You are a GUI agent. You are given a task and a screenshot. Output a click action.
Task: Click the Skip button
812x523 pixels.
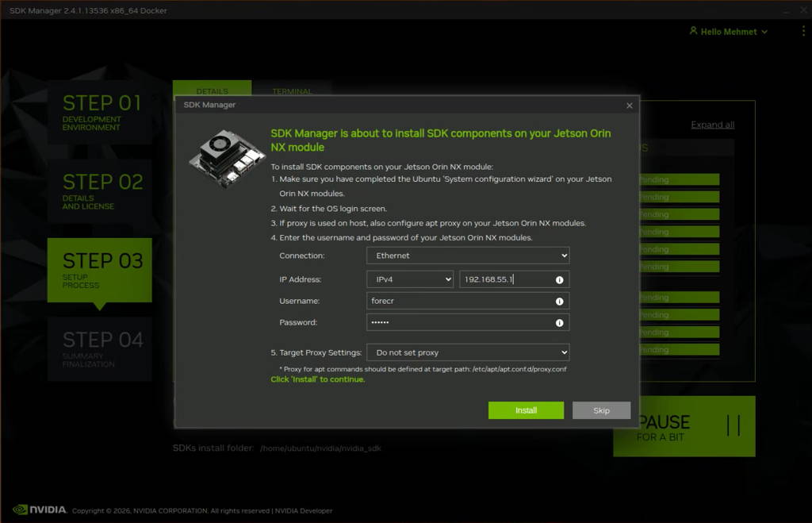[601, 410]
